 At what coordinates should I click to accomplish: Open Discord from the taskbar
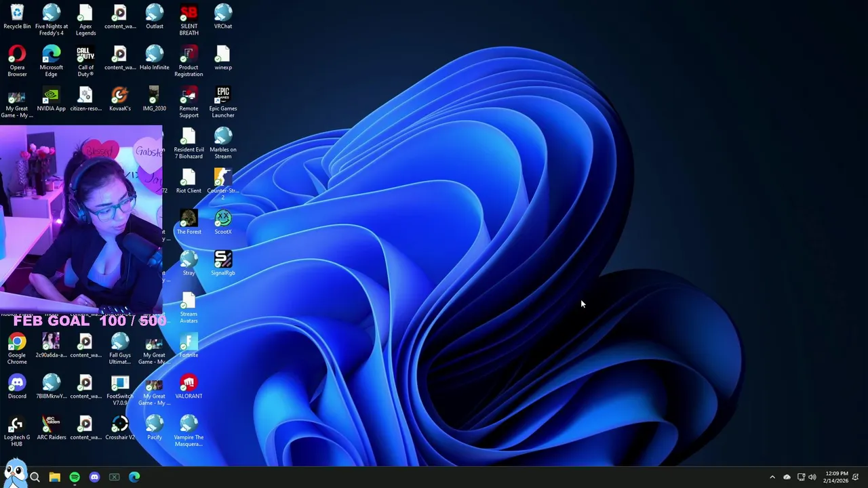click(x=94, y=478)
